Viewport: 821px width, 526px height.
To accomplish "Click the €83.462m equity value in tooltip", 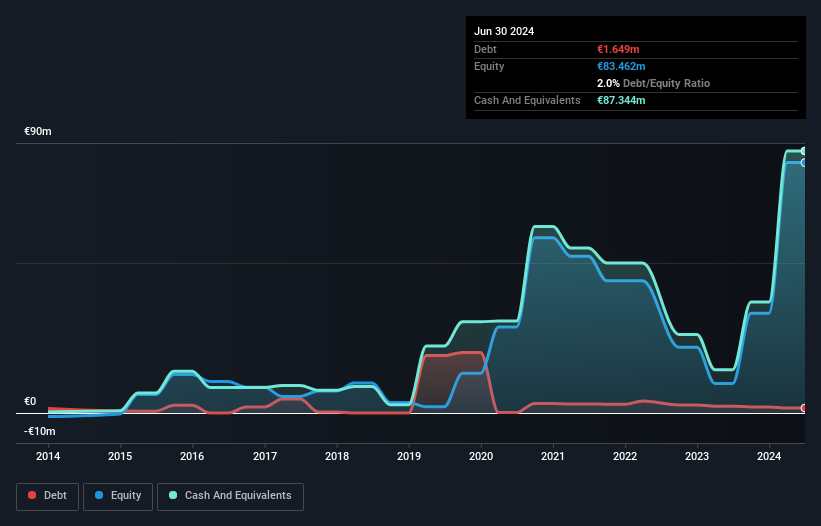I will [621, 66].
